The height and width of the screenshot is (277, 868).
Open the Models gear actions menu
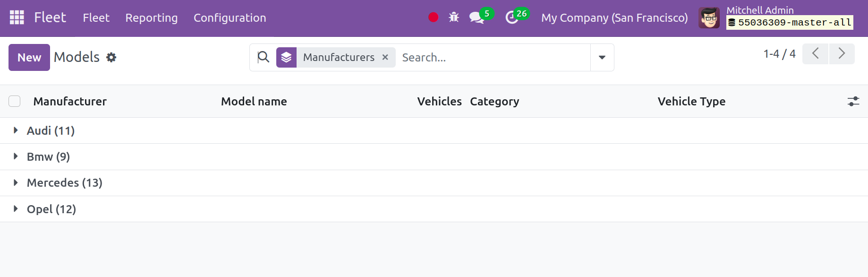coord(111,57)
